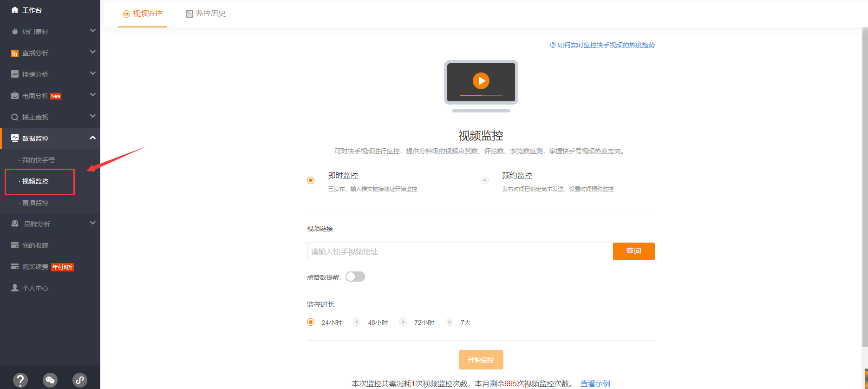This screenshot has height=389, width=868.
Task: Toggle the 点赞数提醒 switch
Action: point(355,277)
